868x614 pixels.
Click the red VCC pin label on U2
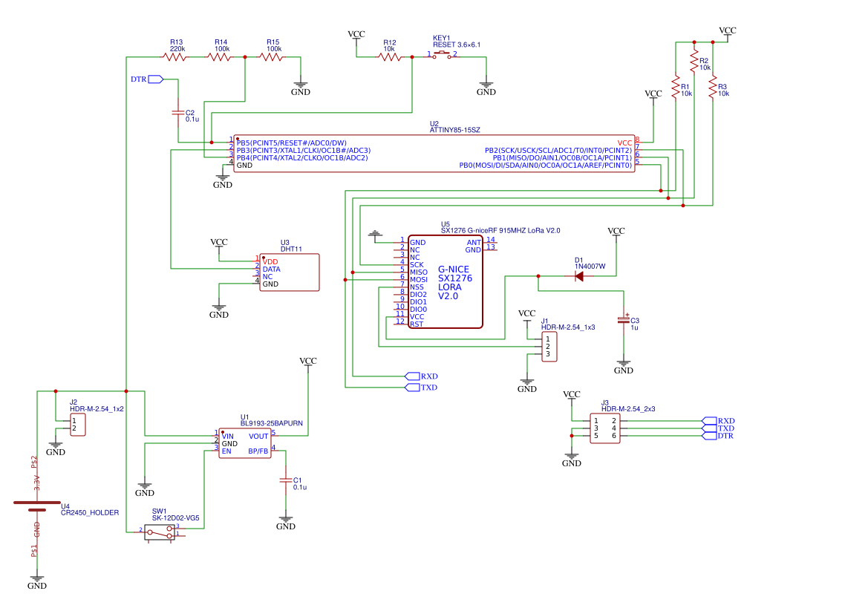624,143
